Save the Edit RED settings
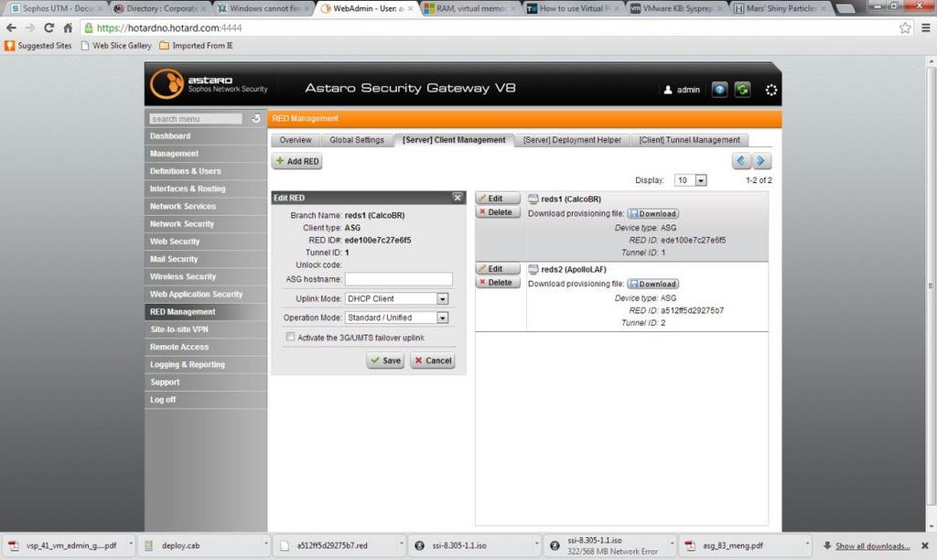The height and width of the screenshot is (560, 937). point(385,361)
